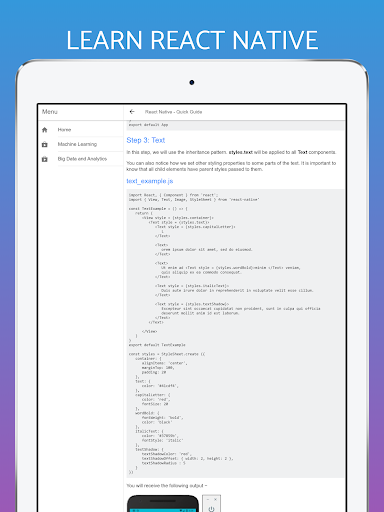Click the Home house icon
384x512 pixels.
pos(45,130)
